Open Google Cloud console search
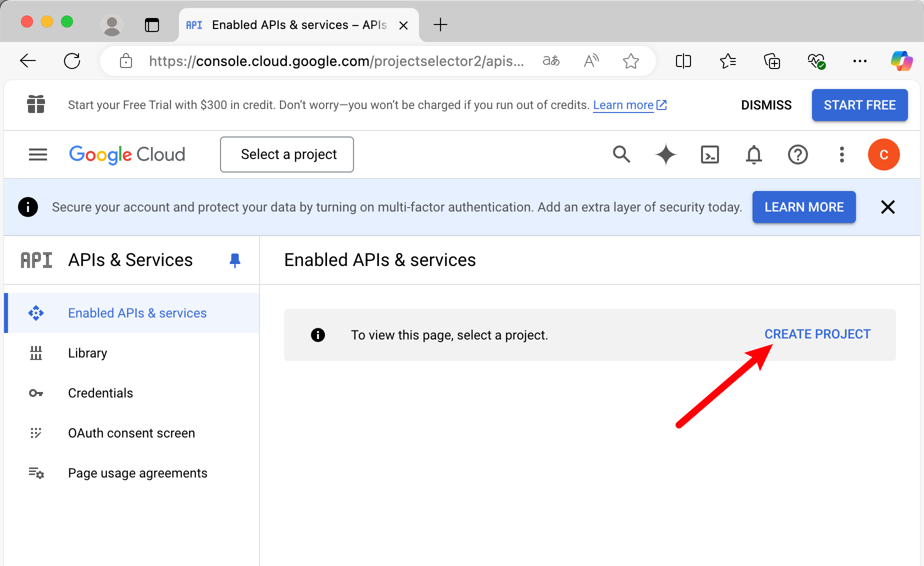The image size is (924, 566). pyautogui.click(x=621, y=154)
